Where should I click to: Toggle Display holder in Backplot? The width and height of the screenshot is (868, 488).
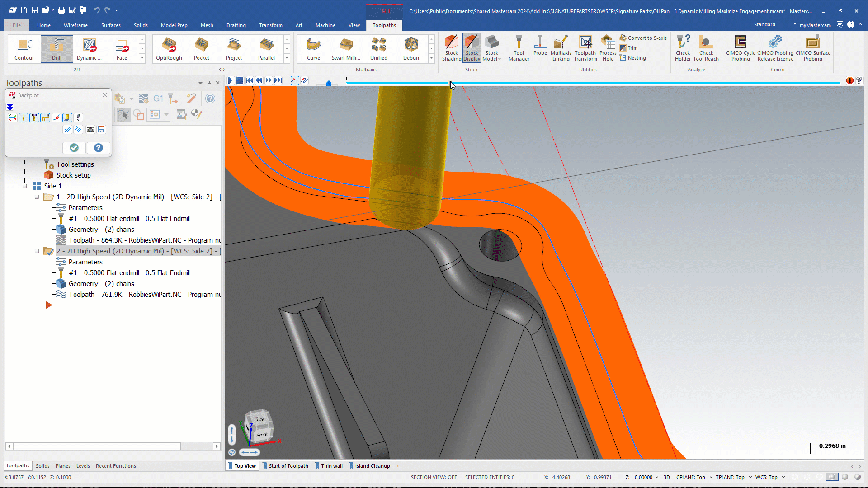[34, 117]
